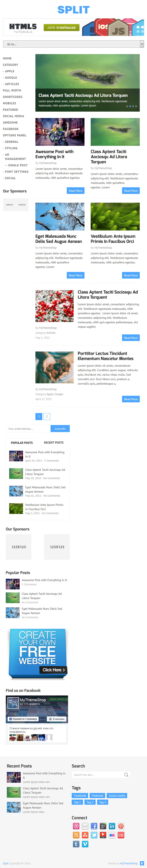
Task: Open the Dribbble social icon
Action: coord(76,826)
